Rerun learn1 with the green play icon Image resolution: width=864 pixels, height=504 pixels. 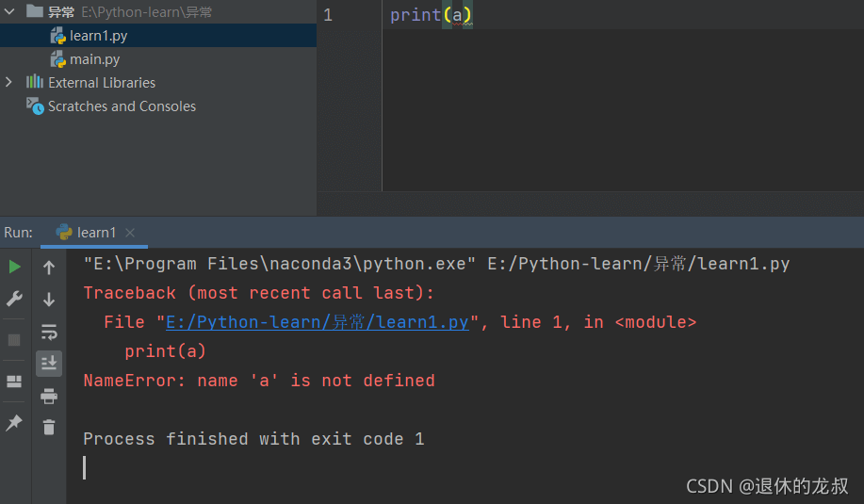[x=15, y=268]
